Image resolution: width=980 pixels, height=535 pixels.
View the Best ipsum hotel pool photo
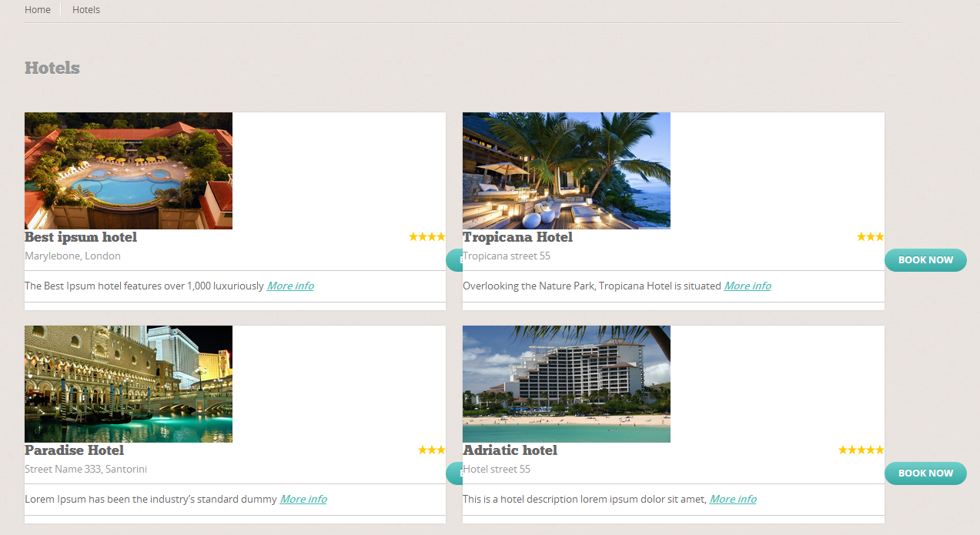(129, 171)
